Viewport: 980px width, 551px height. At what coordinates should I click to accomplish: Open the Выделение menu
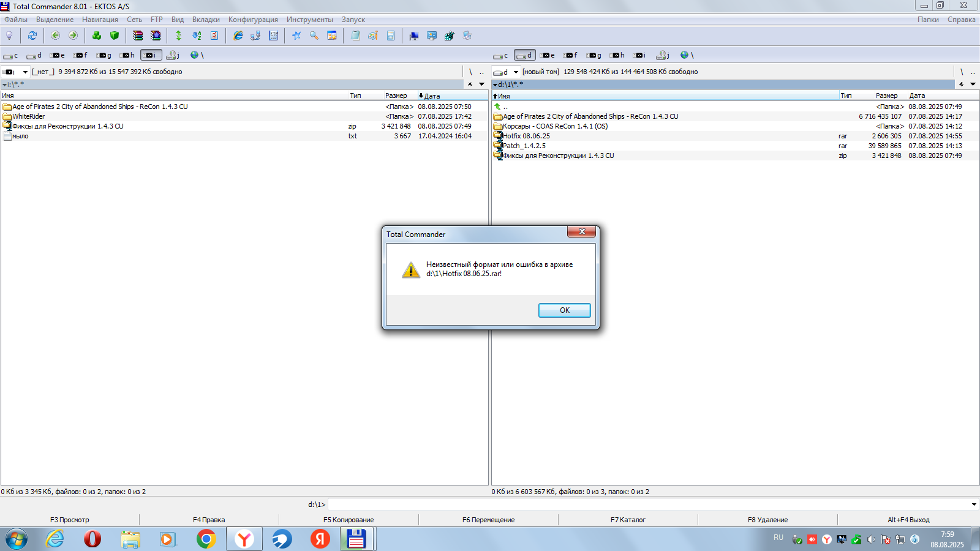click(55, 20)
